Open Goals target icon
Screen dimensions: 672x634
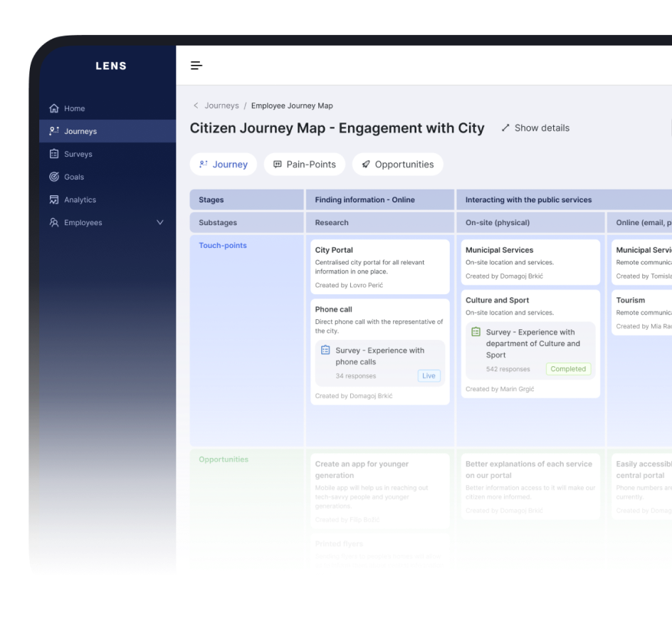pyautogui.click(x=54, y=177)
